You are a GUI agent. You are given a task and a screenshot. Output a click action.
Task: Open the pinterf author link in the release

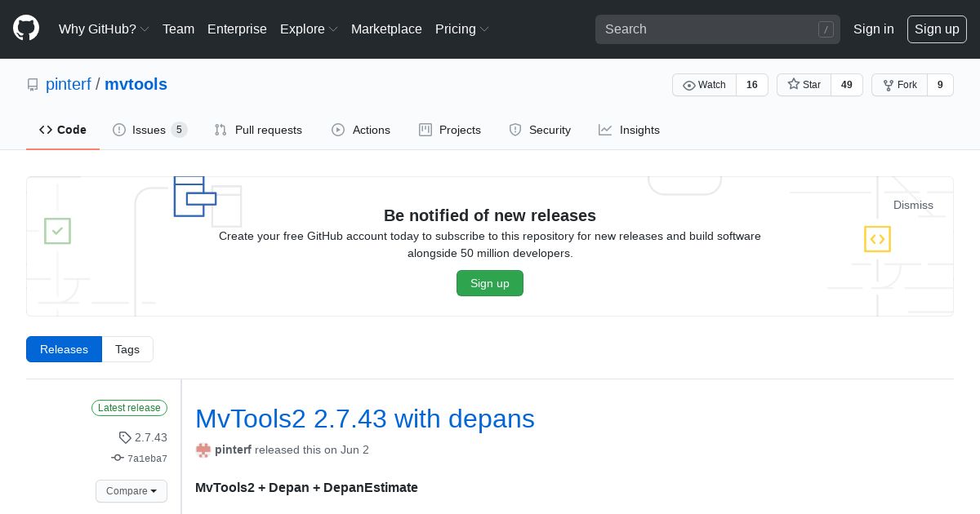(x=233, y=450)
